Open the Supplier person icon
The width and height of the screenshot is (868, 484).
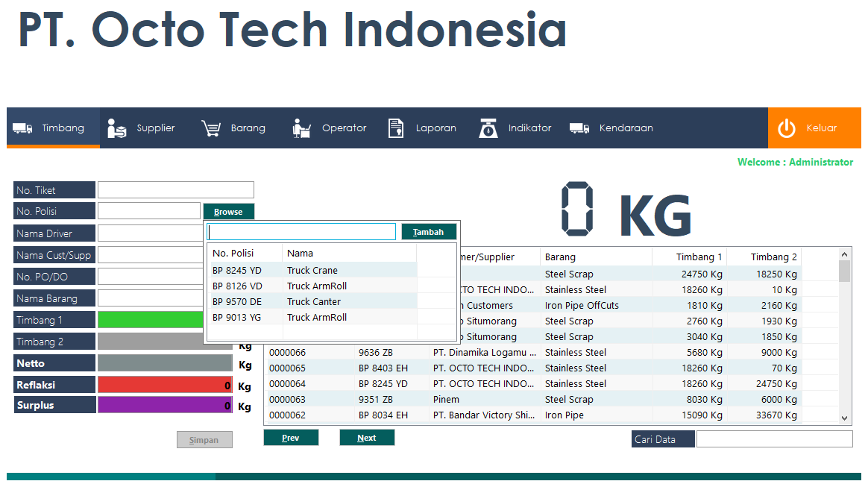pos(117,128)
